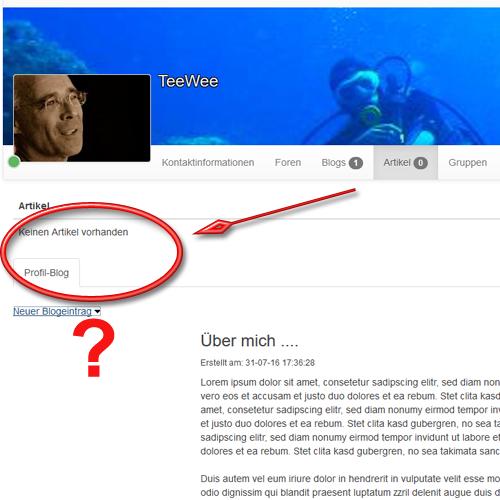Click the Blogs count badge showing 1
The height and width of the screenshot is (500, 500).
[356, 163]
